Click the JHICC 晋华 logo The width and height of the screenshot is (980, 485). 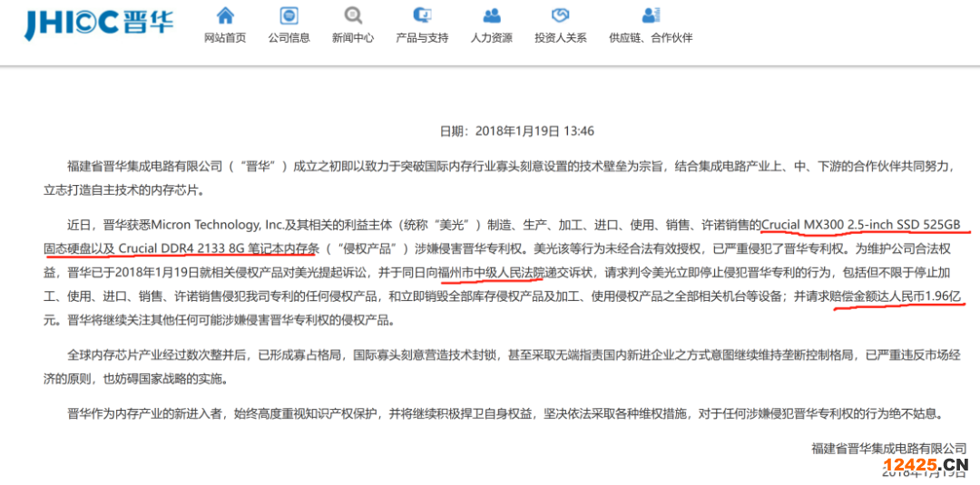(x=99, y=24)
